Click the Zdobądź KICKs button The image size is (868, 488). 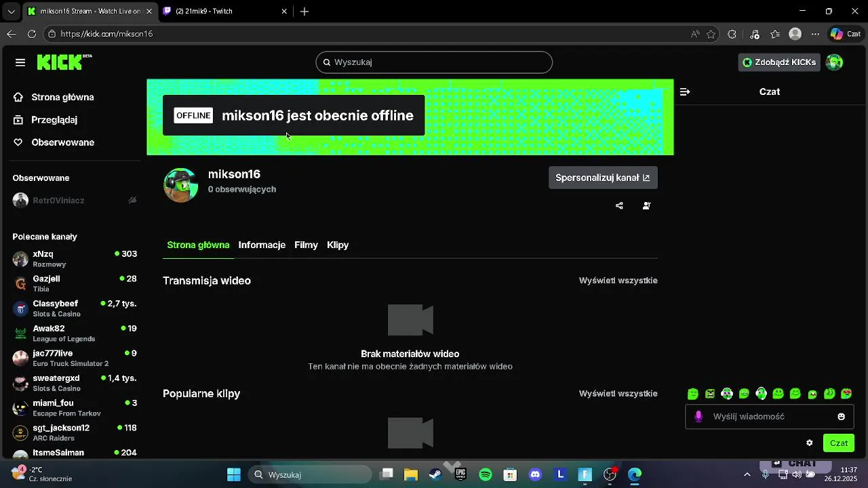pyautogui.click(x=779, y=62)
